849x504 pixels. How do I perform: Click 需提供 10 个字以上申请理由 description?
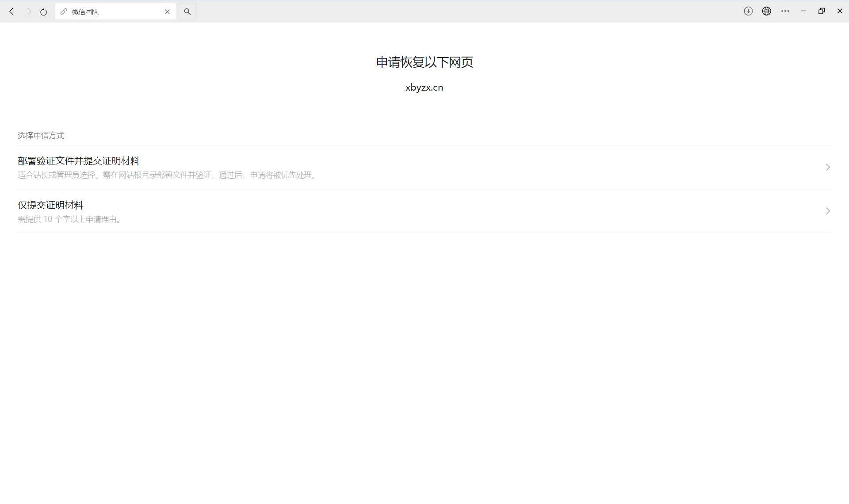(x=70, y=219)
